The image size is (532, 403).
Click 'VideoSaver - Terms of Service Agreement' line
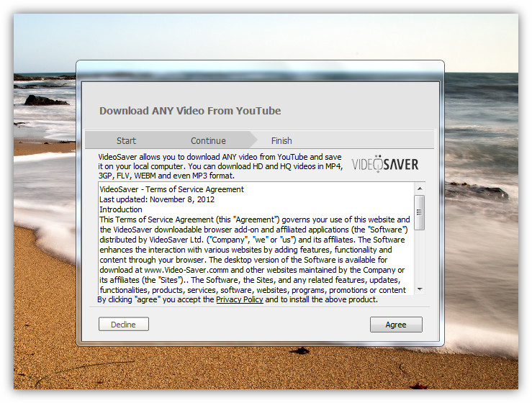(171, 189)
